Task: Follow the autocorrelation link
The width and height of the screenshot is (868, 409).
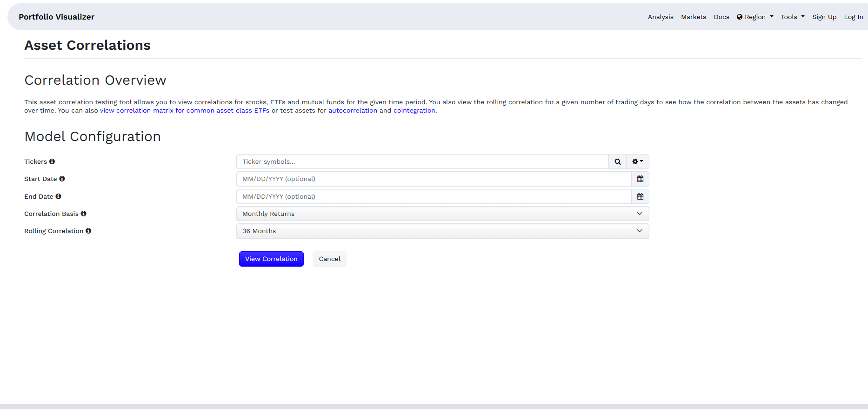Action: click(x=353, y=111)
